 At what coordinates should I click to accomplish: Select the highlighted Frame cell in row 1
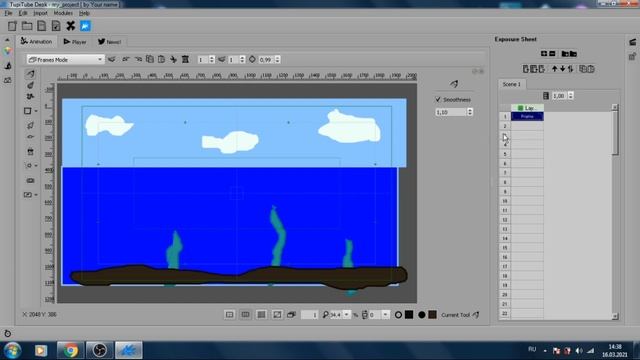point(527,117)
